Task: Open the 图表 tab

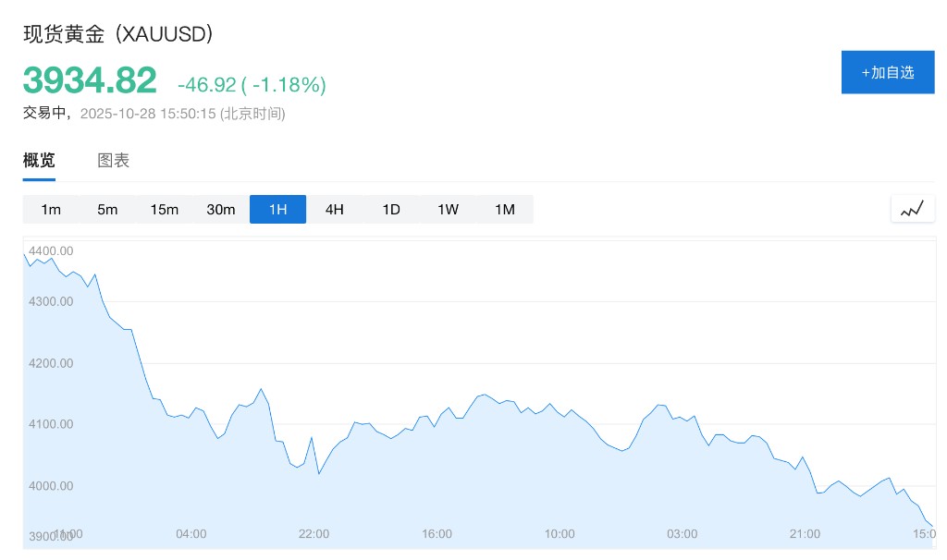Action: (114, 160)
